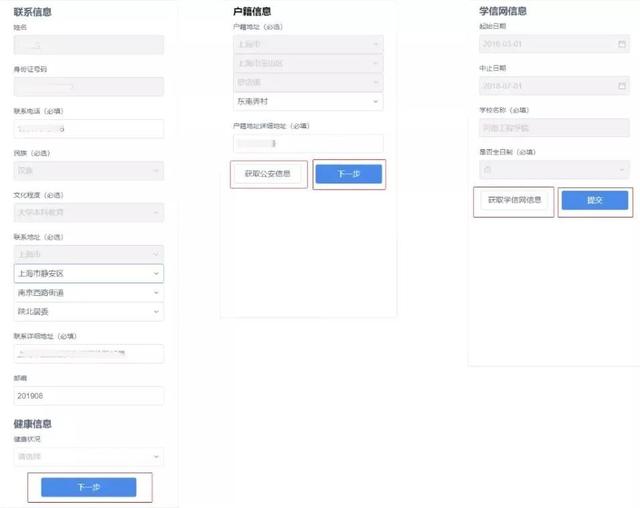This screenshot has height=508, width=640.
Task: Click 下一步 button under 健康信息
Action: pos(89,487)
